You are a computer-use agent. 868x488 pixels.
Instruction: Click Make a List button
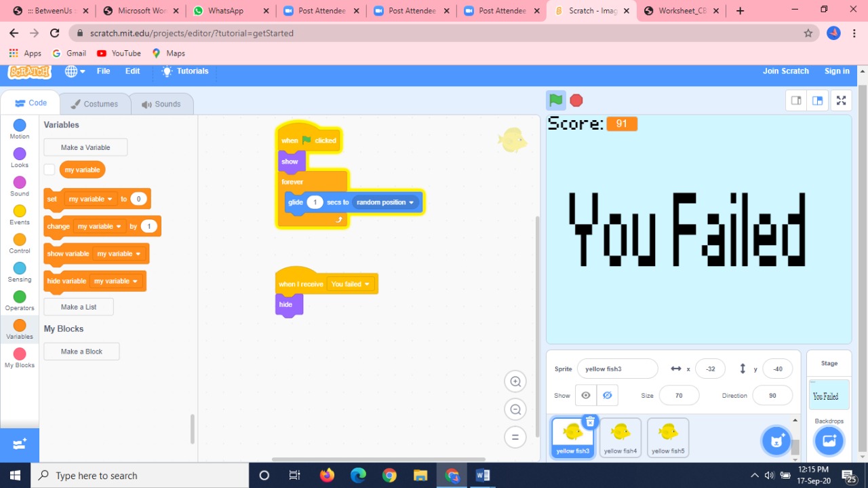click(x=79, y=307)
